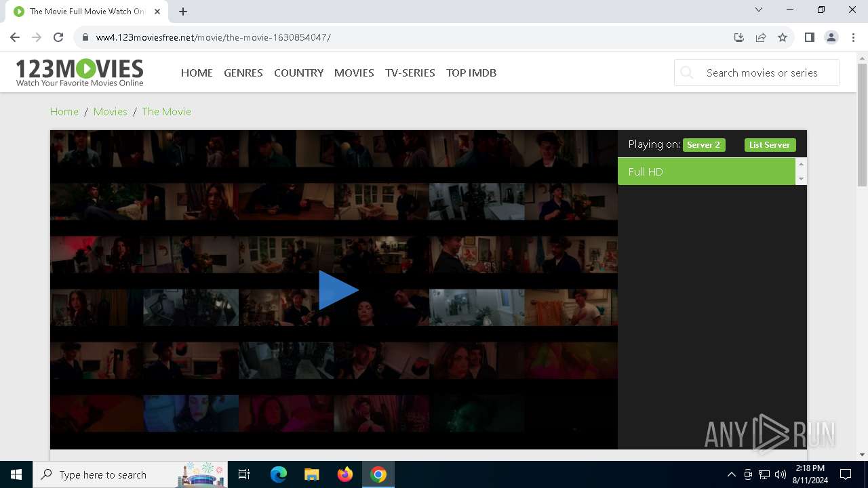868x488 pixels.
Task: Expand the tab search chevron
Action: (759, 9)
